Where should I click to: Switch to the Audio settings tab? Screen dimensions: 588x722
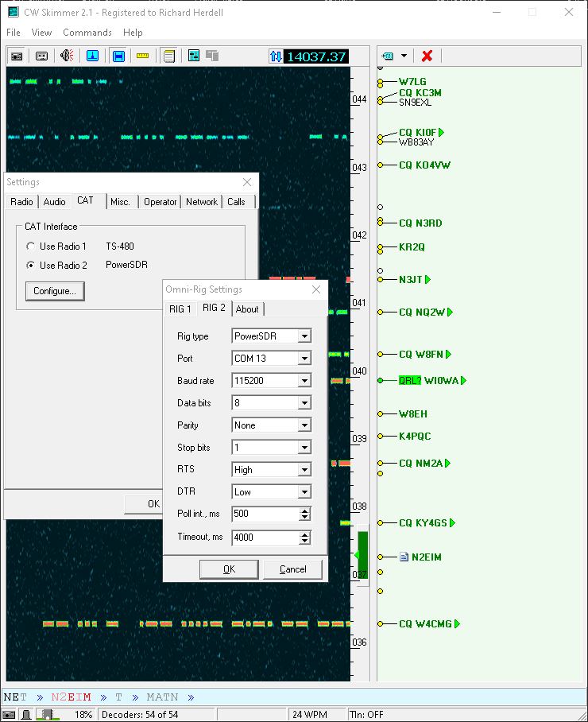pyautogui.click(x=54, y=202)
